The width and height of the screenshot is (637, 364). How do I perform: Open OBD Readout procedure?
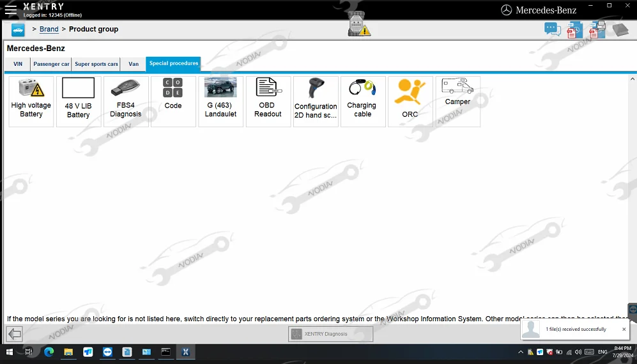tap(268, 102)
